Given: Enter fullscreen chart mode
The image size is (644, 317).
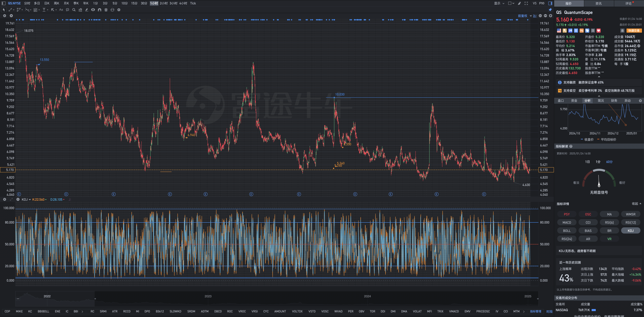Looking at the screenshot, I should 526,3.
